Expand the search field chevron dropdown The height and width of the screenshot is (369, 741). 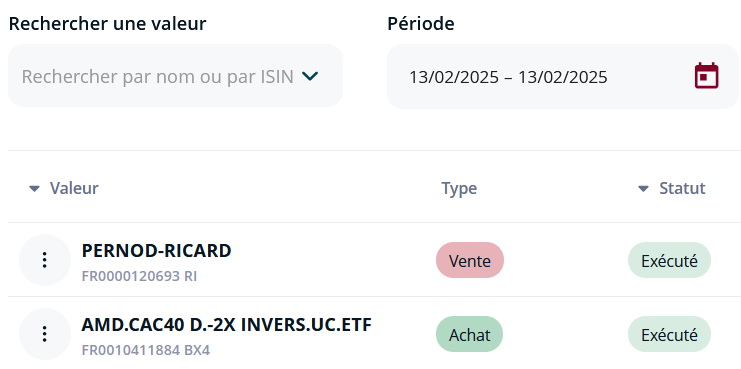[x=310, y=76]
